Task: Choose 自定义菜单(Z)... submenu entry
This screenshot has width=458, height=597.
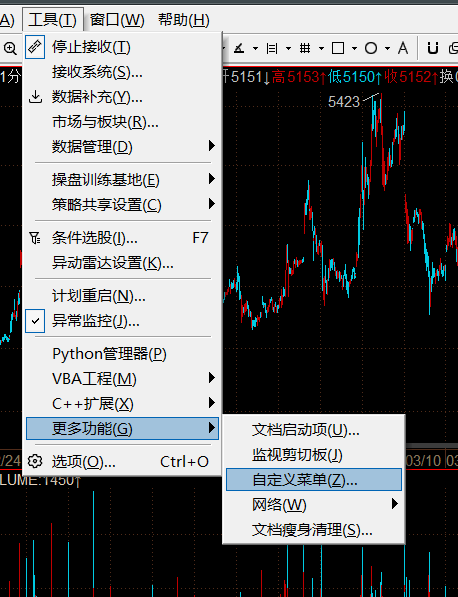Action: 314,479
